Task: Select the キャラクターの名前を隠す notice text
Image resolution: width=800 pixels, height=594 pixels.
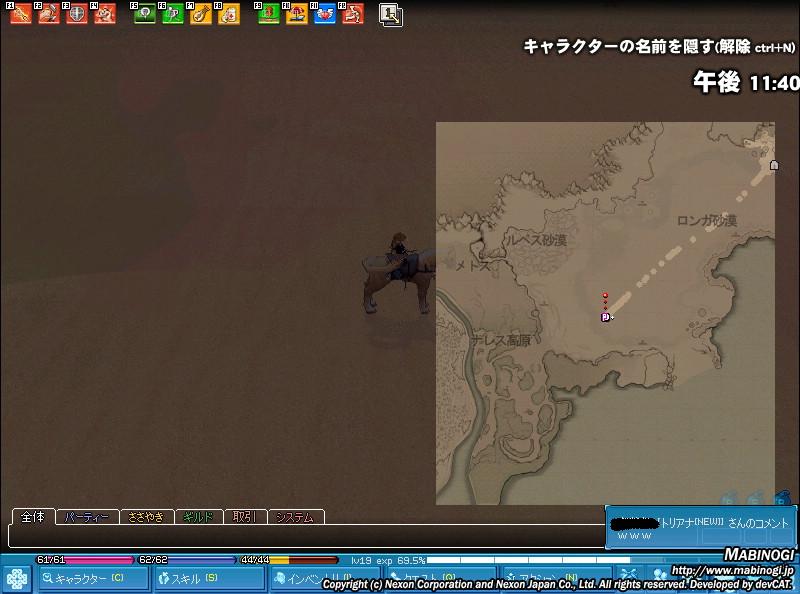Action: coord(659,47)
